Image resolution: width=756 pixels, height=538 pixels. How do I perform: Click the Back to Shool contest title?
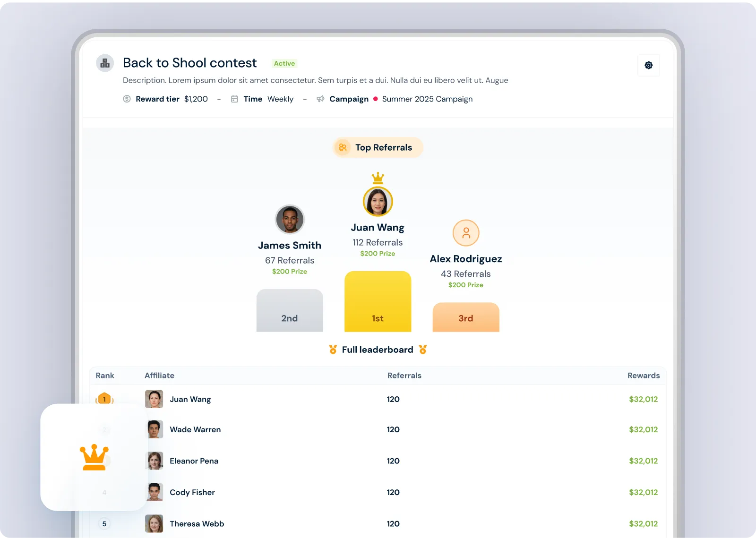click(x=190, y=63)
